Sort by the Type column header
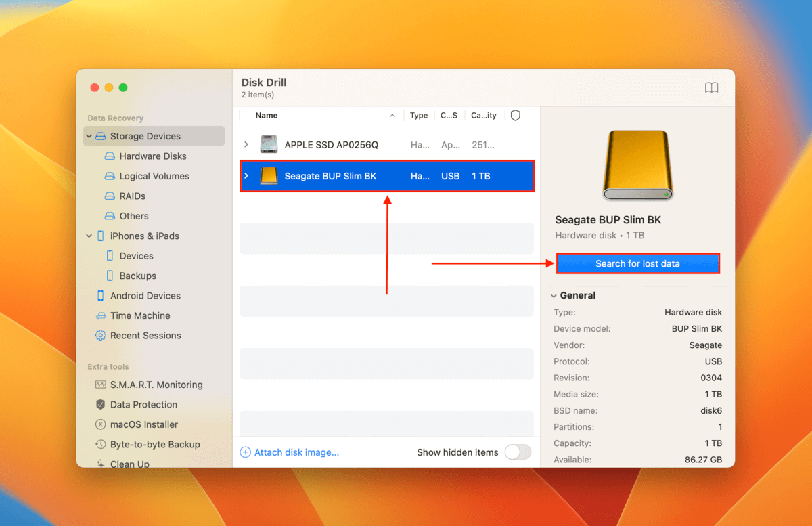 [419, 116]
